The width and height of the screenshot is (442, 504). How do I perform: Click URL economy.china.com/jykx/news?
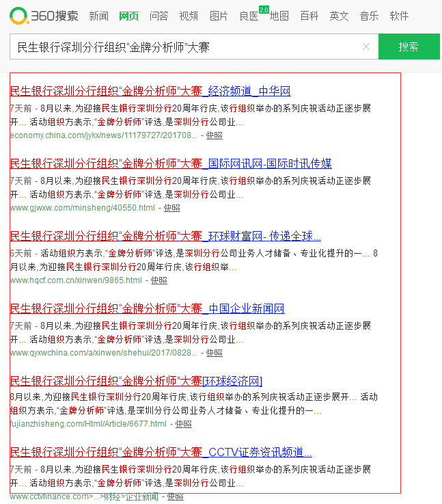point(104,135)
